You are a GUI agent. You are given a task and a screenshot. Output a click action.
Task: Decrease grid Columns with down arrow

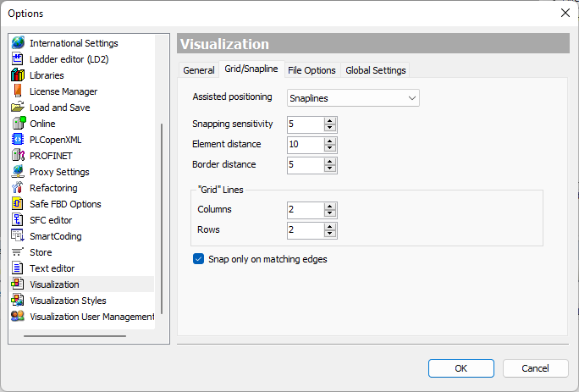click(x=330, y=213)
